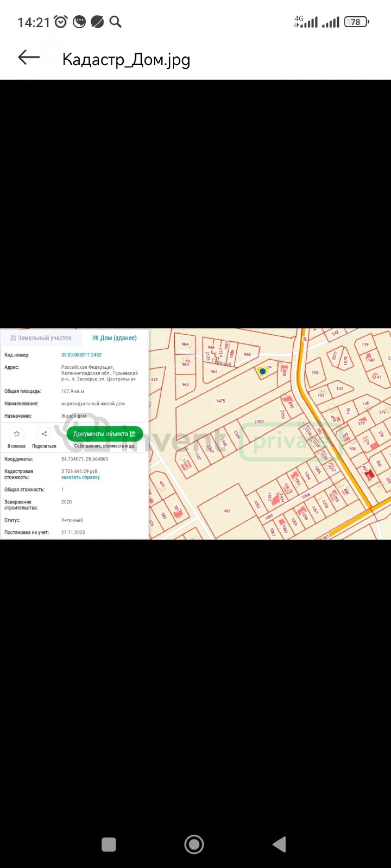Open cadastral number link 39:03:060011:2452

(81, 355)
